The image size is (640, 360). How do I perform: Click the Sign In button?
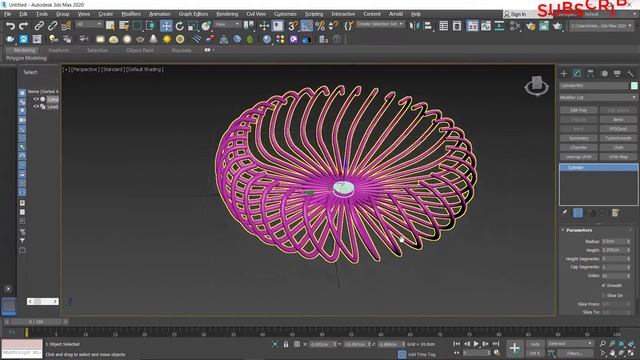pos(515,14)
